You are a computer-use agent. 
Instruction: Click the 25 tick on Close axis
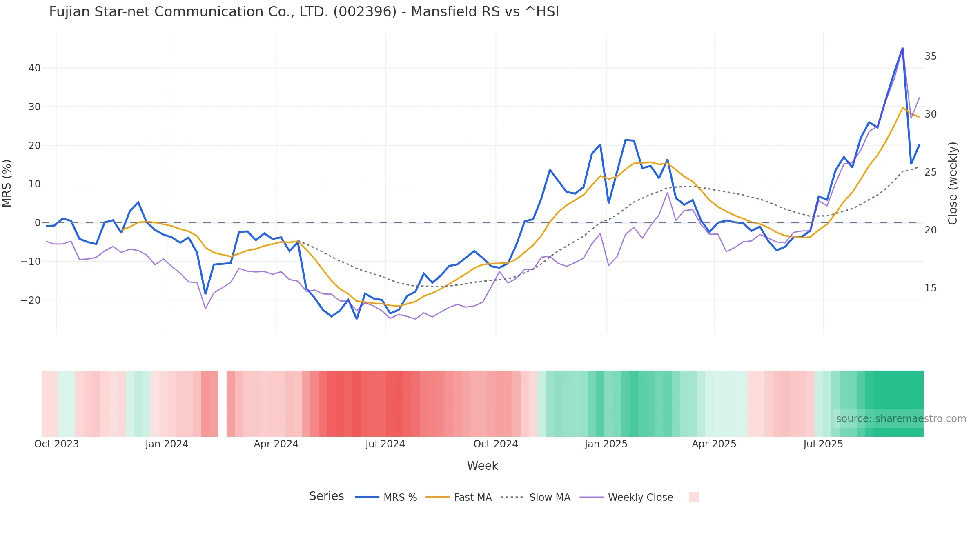point(931,172)
